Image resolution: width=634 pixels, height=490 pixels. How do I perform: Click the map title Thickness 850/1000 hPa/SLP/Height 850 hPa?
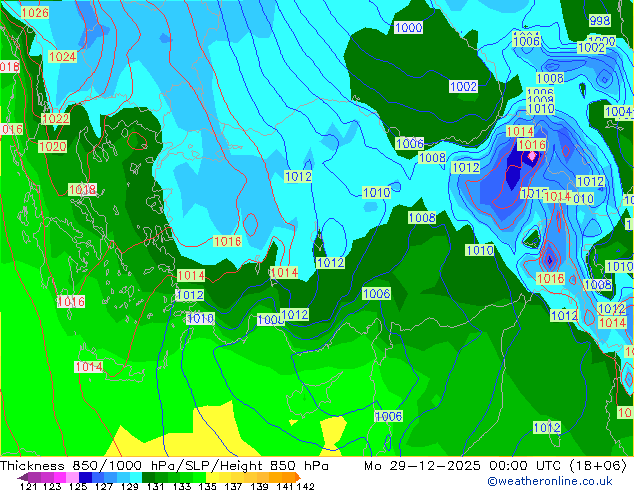[164, 466]
